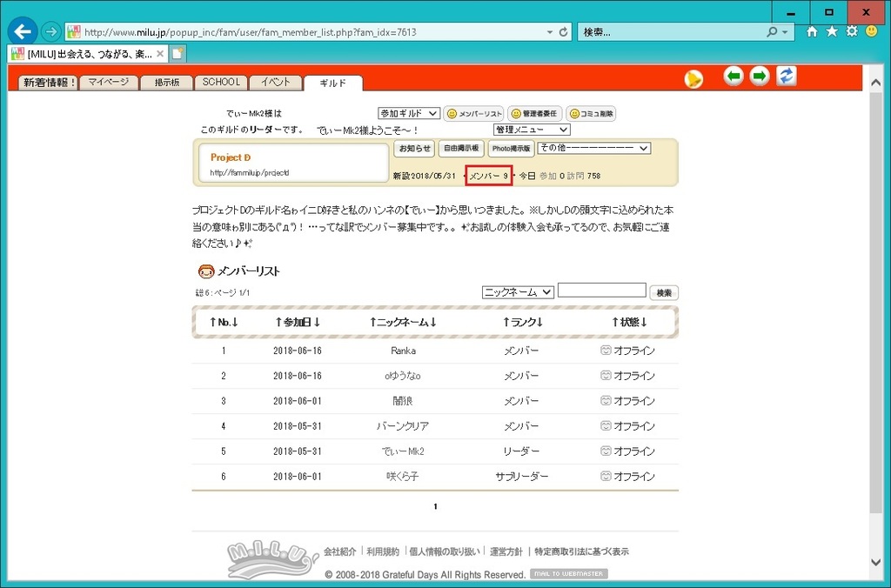Open browser Home via house icon
Image resolution: width=891 pixels, height=588 pixels.
(812, 31)
